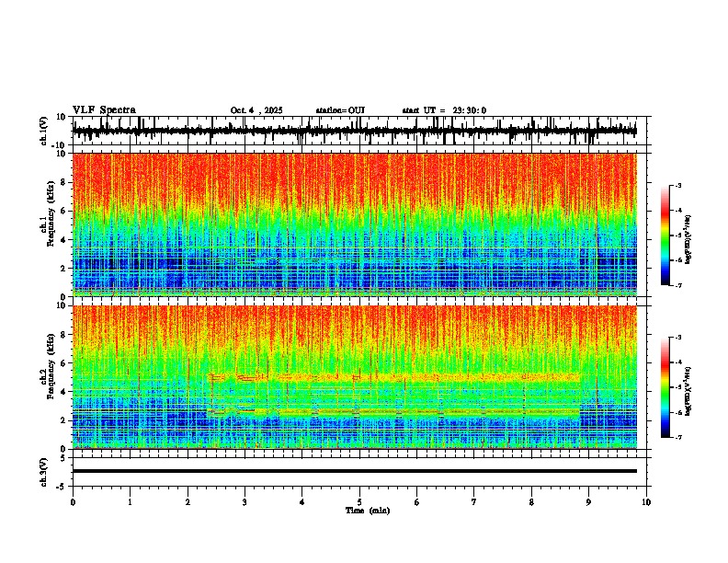
Task: Click the "-5" tick on ch.3(V) axis
Action: pos(62,487)
